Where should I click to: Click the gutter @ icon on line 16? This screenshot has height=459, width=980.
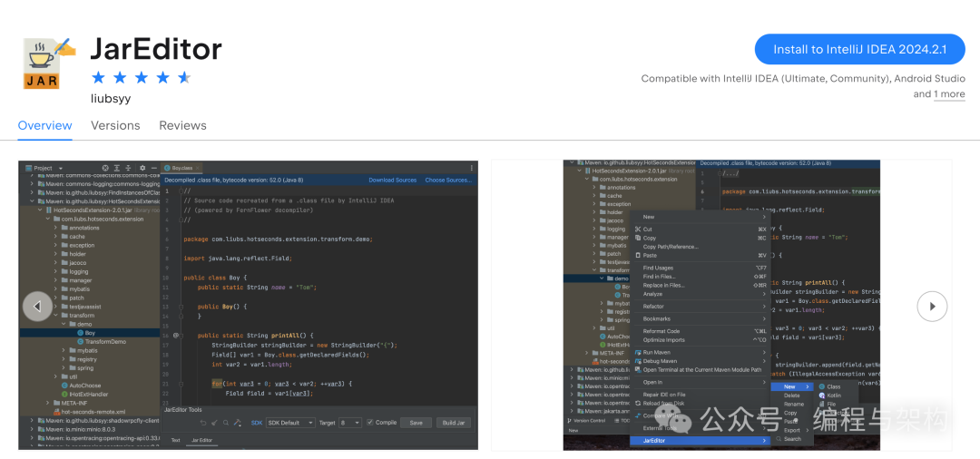[x=176, y=336]
